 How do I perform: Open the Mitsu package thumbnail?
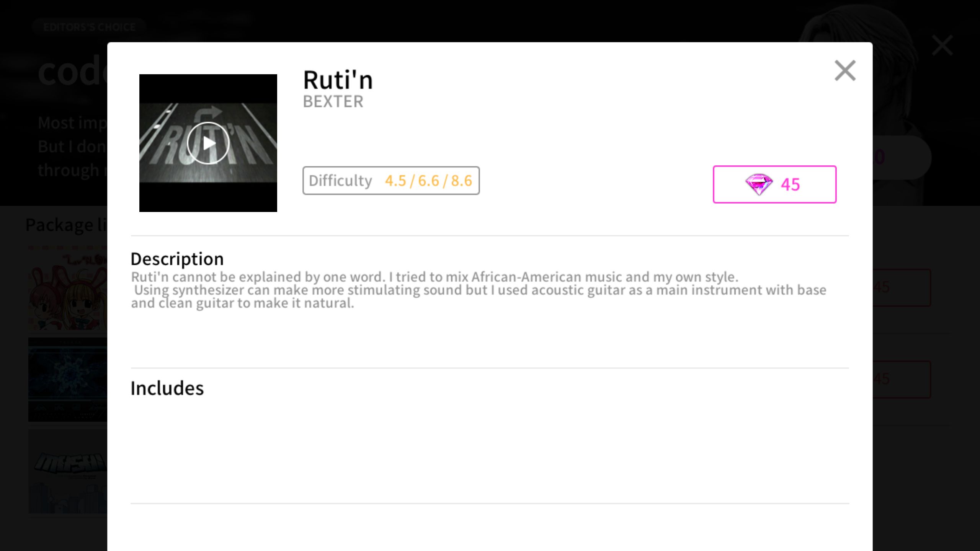pos(68,471)
